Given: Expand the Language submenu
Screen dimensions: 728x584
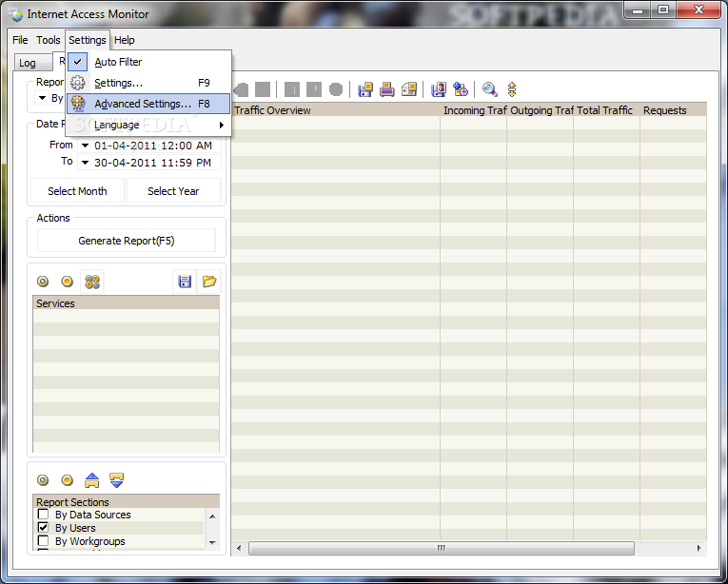Looking at the screenshot, I should pyautogui.click(x=148, y=125).
